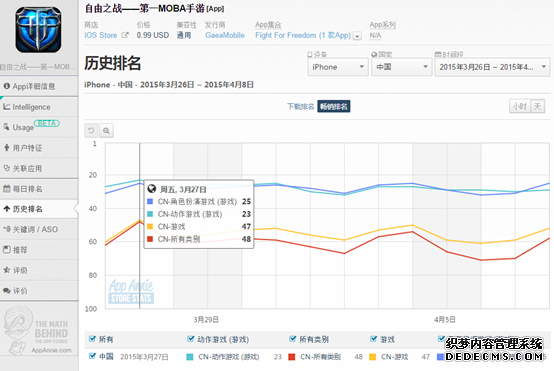Open 推荐 in the sidebar
Image resolution: width=554 pixels, height=371 pixels.
coord(39,250)
